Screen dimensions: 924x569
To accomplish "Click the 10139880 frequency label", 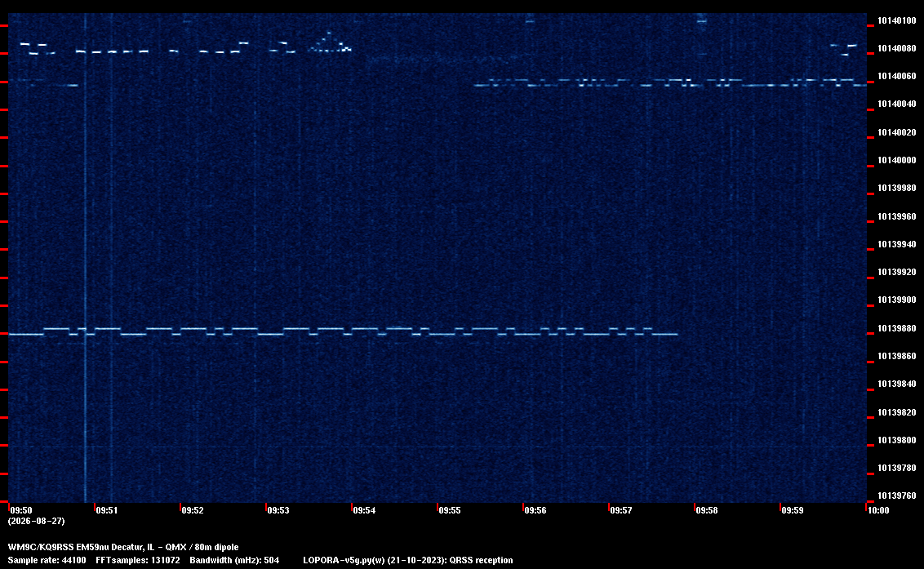I will (896, 328).
